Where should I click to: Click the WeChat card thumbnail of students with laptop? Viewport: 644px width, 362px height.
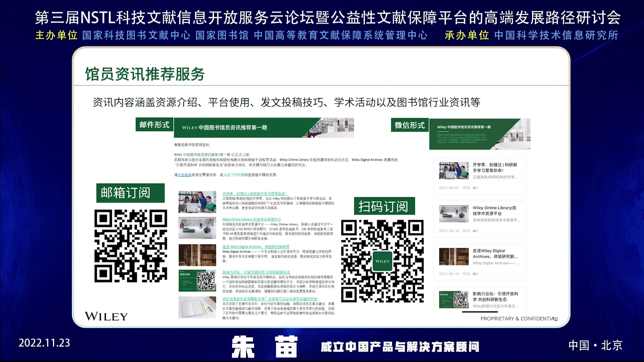point(454,171)
